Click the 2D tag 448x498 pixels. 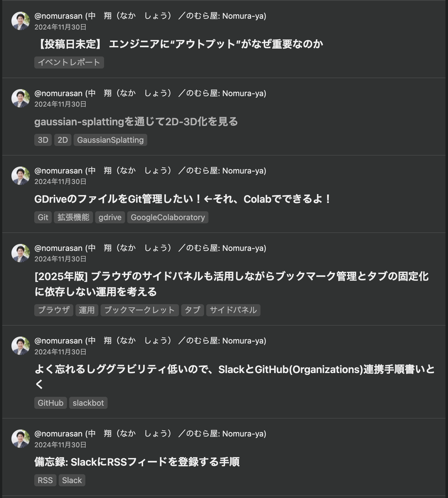(x=63, y=140)
